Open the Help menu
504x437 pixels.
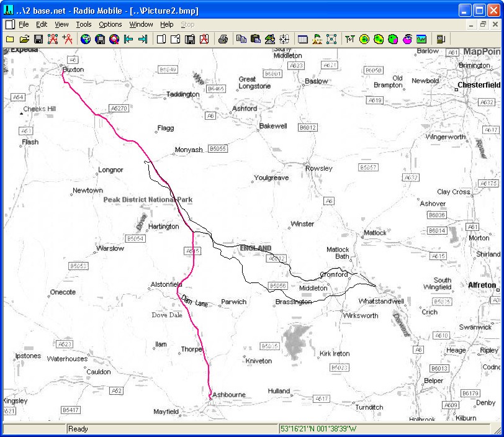click(x=167, y=24)
